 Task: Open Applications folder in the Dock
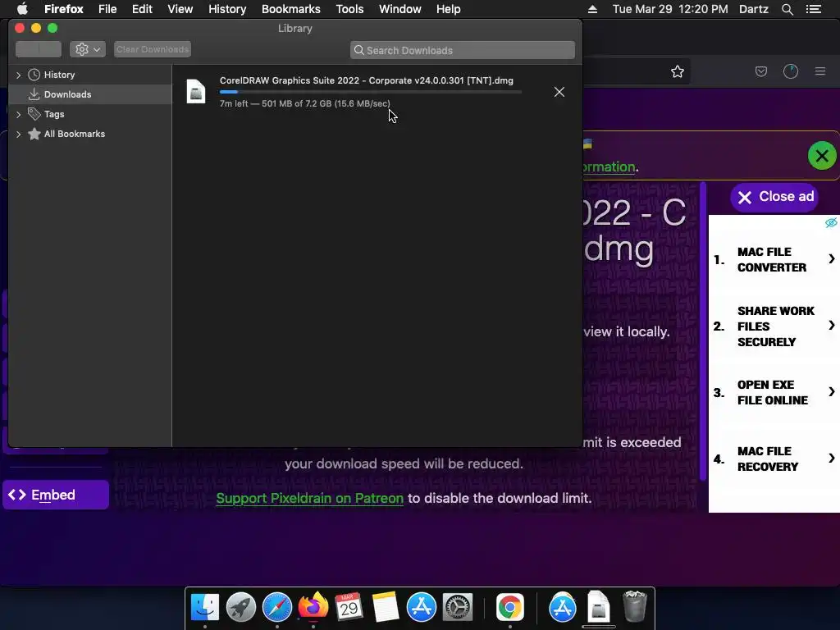pyautogui.click(x=563, y=608)
